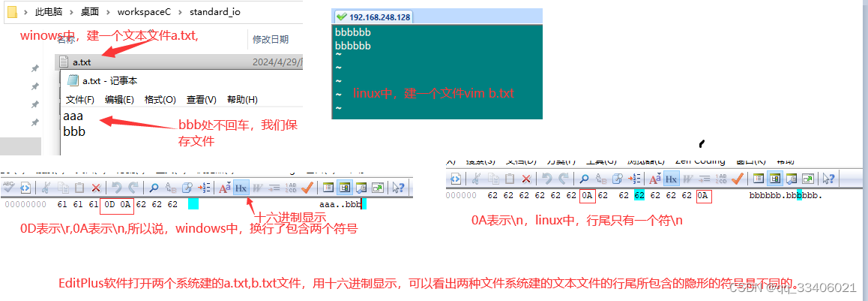The height and width of the screenshot is (301, 868).
Task: Open Font icon in b.txt EditPlus toolbar
Action: [655, 179]
